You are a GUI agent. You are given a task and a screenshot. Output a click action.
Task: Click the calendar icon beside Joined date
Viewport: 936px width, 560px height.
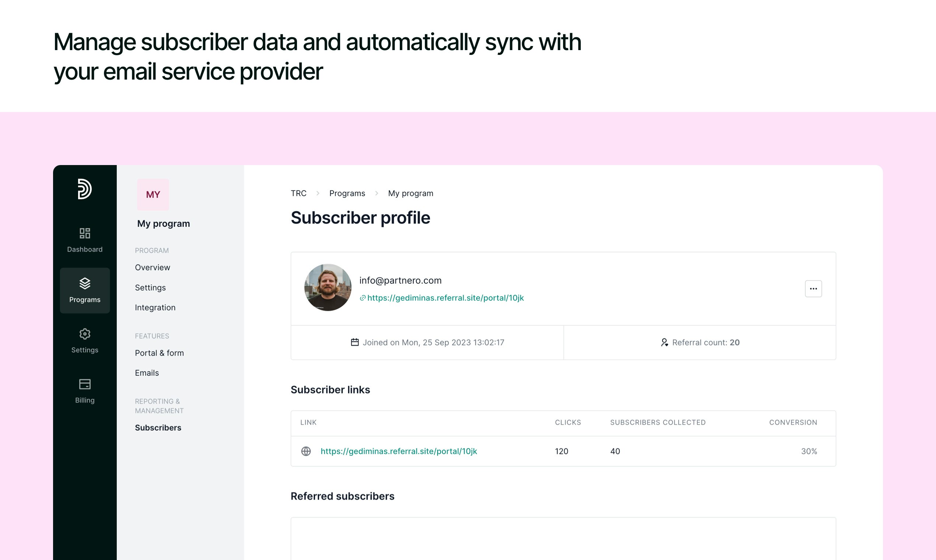coord(355,342)
